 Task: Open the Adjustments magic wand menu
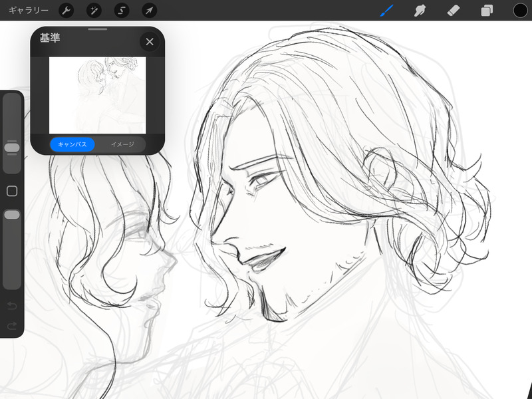pyautogui.click(x=94, y=11)
